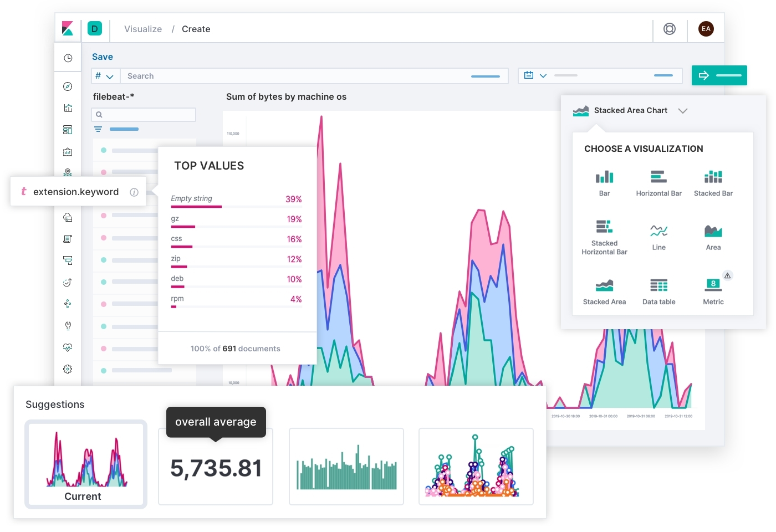
Task: Open Management using the gear icon
Action: click(x=68, y=369)
